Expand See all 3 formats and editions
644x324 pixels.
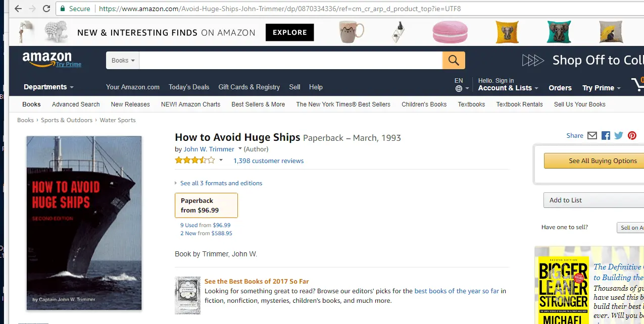pyautogui.click(x=221, y=183)
